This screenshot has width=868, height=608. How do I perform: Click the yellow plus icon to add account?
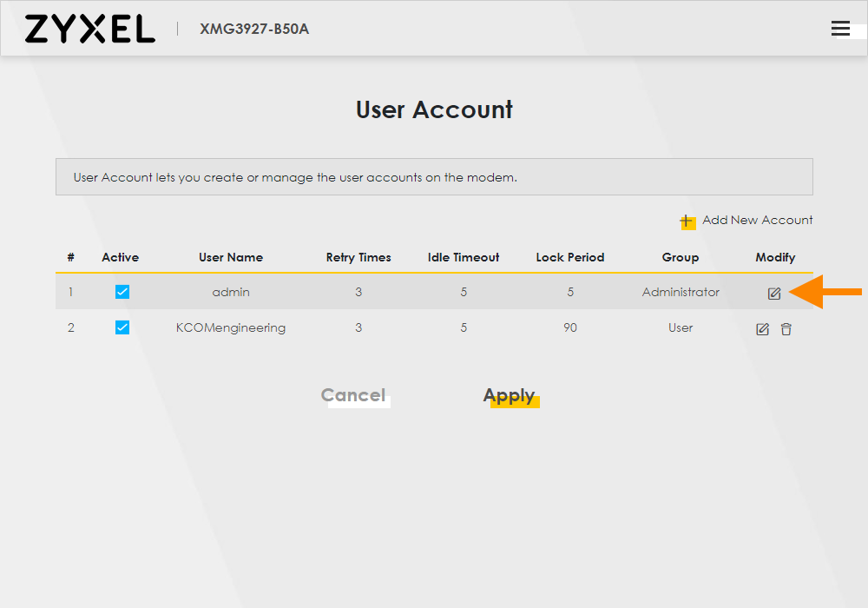pyautogui.click(x=687, y=221)
